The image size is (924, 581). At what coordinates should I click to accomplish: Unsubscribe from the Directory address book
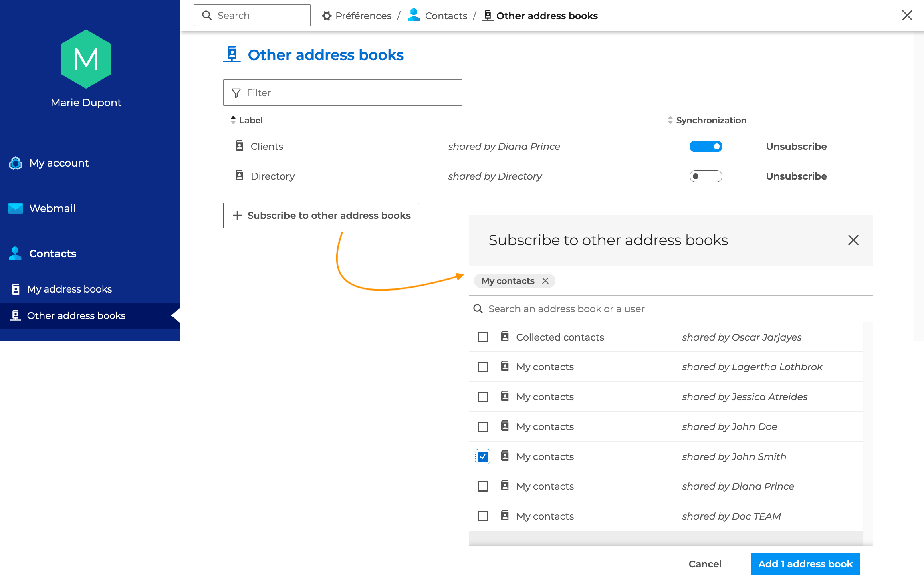[796, 176]
